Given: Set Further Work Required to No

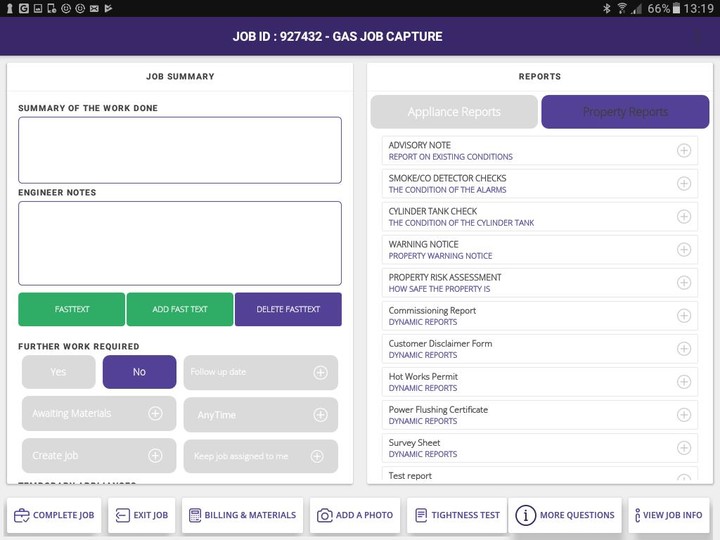Looking at the screenshot, I should click(140, 372).
